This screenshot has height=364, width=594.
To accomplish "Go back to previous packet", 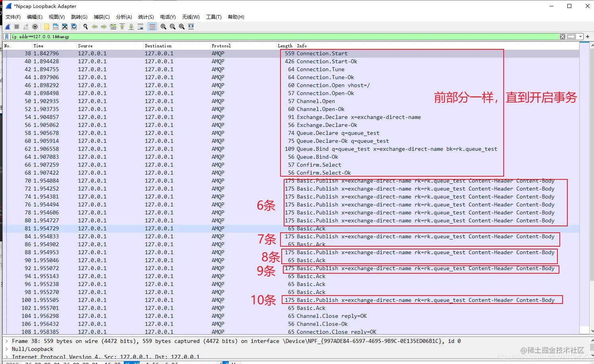I will (95, 27).
